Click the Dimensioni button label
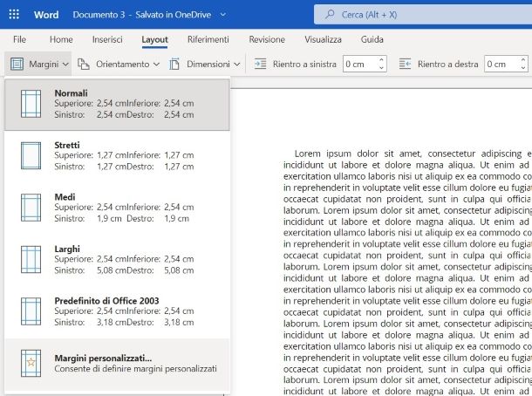 208,65
